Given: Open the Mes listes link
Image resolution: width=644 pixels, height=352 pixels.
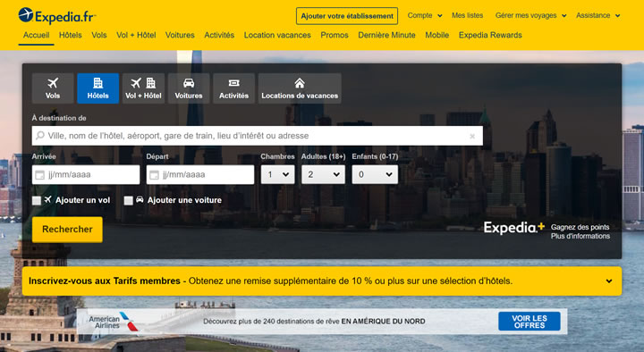Looking at the screenshot, I should pyautogui.click(x=468, y=15).
